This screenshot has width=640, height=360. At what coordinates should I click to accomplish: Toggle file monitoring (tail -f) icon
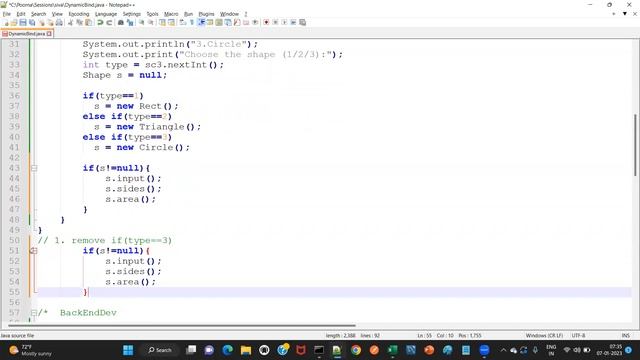point(255,22)
